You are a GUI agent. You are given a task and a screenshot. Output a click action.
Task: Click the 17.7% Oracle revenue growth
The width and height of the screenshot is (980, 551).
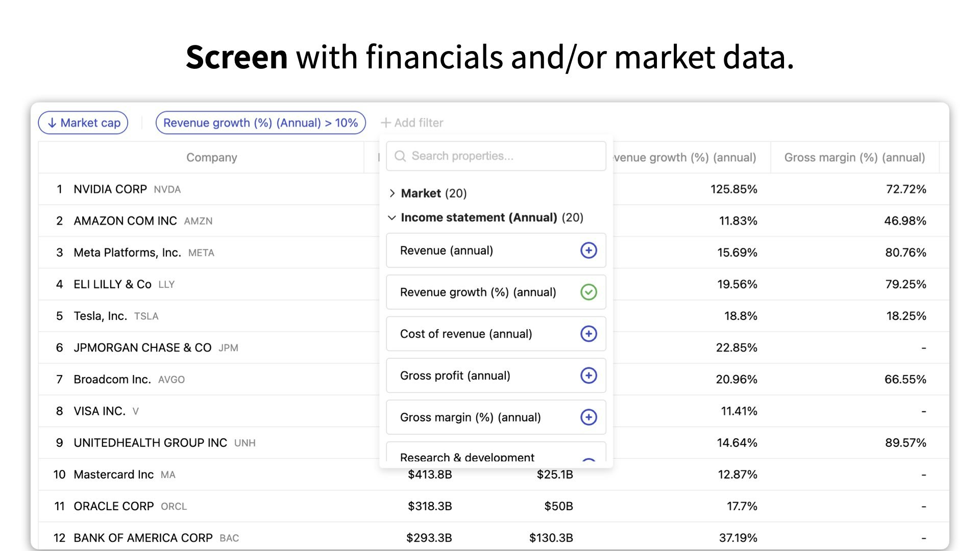742,506
